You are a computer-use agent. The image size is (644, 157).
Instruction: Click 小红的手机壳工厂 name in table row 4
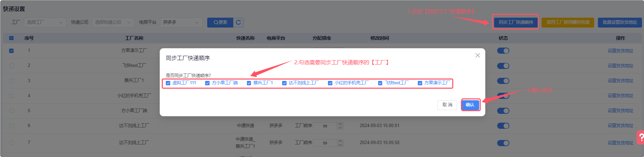[134, 95]
